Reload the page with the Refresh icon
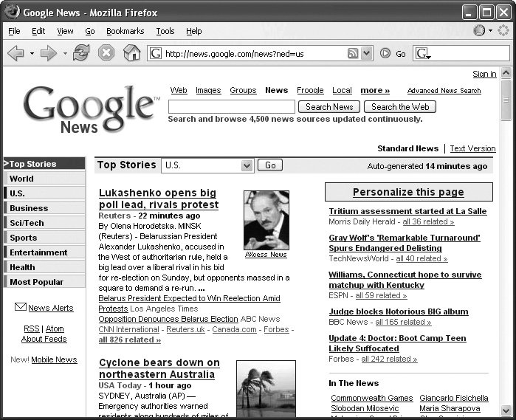The image size is (516, 420). (x=81, y=53)
